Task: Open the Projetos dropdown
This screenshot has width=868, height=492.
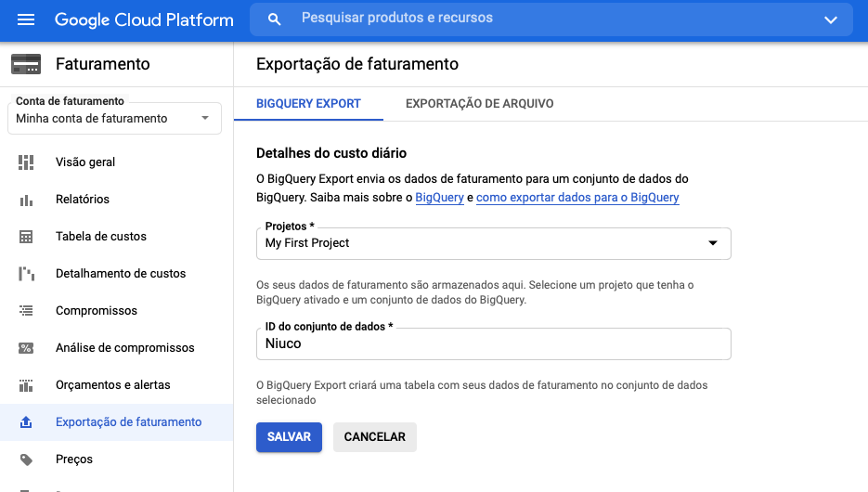Action: (493, 243)
